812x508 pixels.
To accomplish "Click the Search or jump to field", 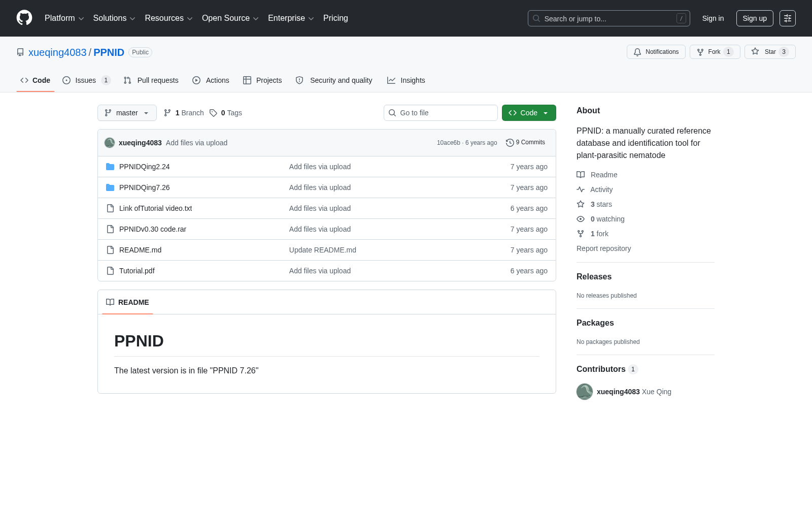I will point(609,18).
